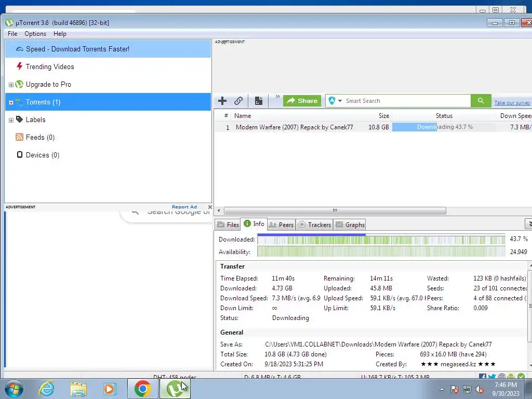Open Windows Media Player from taskbar
The width and height of the screenshot is (532, 399).
(110, 389)
